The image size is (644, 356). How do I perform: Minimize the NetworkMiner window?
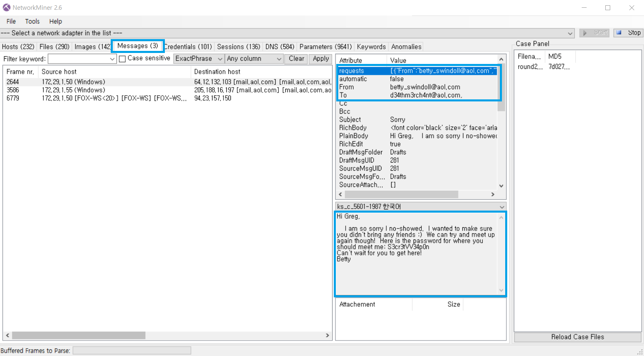click(x=584, y=8)
